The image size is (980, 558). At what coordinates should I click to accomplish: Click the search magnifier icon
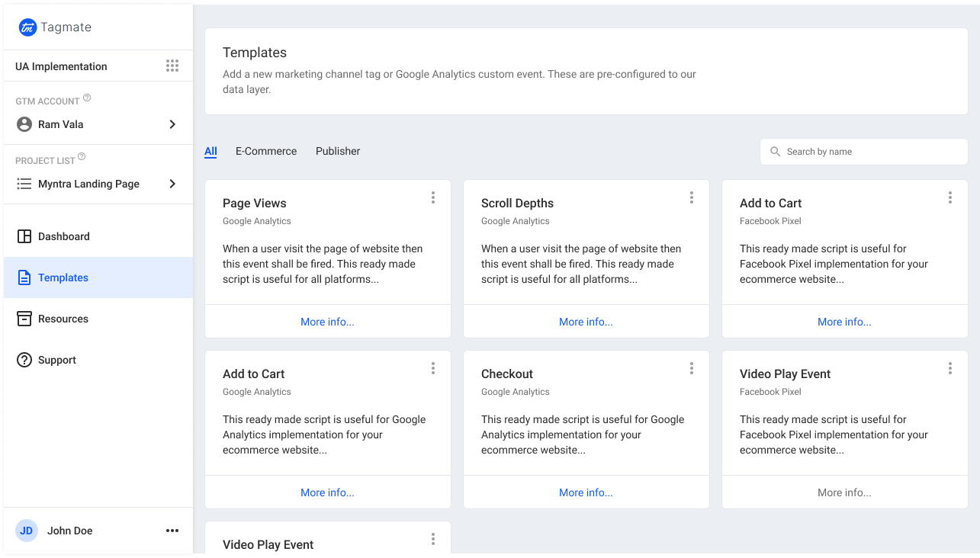point(775,152)
